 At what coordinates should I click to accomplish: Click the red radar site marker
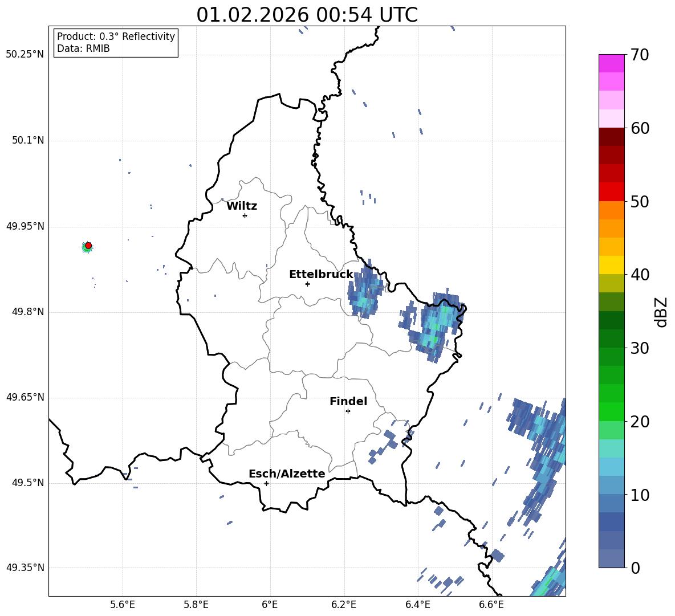[x=88, y=246]
